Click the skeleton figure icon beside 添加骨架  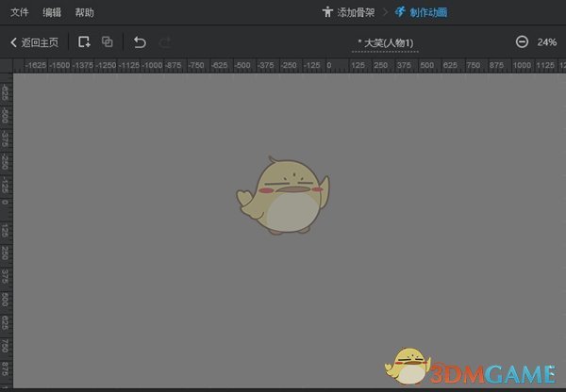[327, 12]
